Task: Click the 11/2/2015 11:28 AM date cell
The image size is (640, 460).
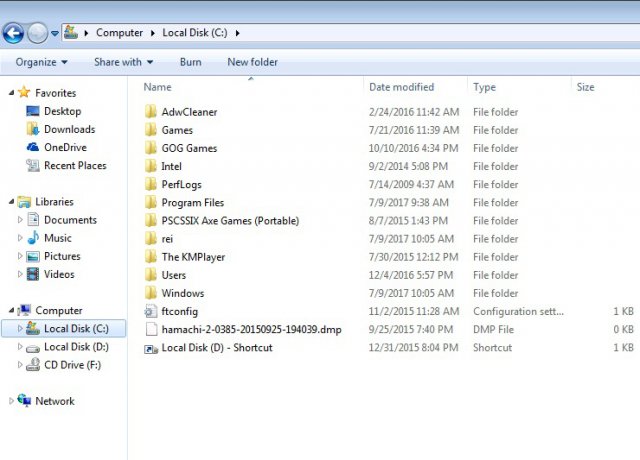Action: click(x=414, y=311)
